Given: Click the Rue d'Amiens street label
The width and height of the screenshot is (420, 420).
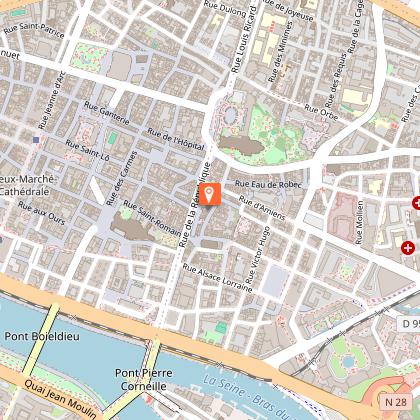Looking at the screenshot, I should click(x=262, y=208).
